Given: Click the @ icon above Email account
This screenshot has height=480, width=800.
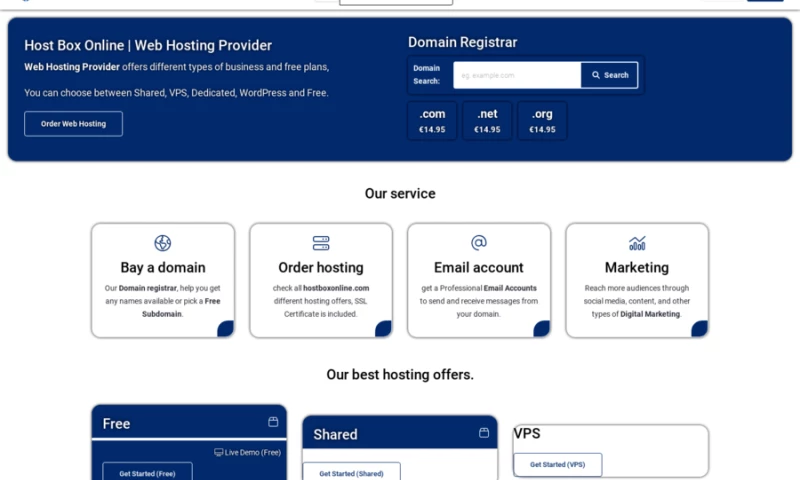Looking at the screenshot, I should 479,243.
